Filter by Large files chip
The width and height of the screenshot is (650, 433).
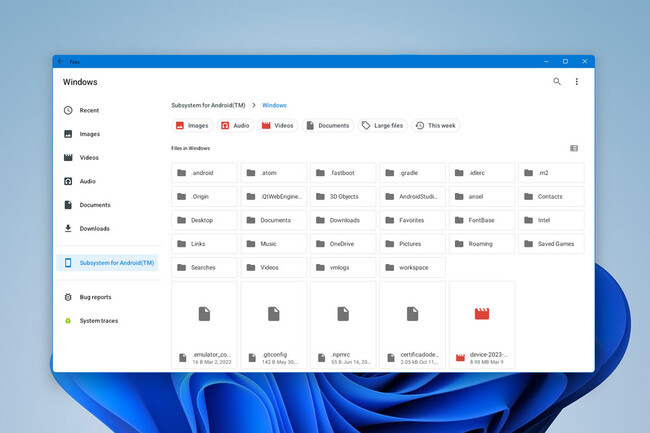coord(382,126)
